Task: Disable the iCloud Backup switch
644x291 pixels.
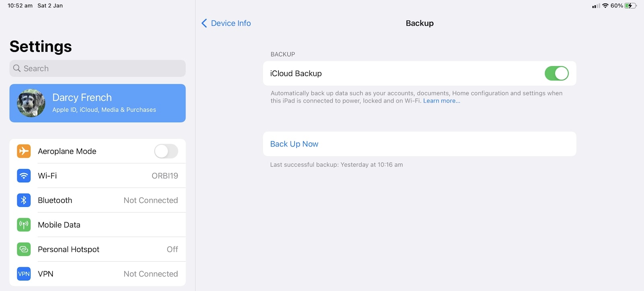Action: 556,74
